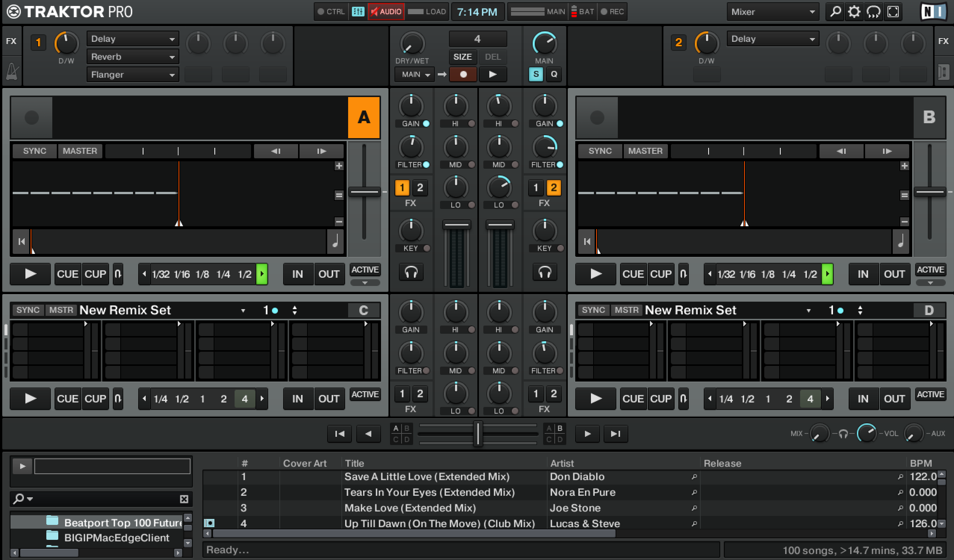Open FX unit 1 Delay effect dropdown
Viewport: 954px width, 560px height.
(x=133, y=38)
